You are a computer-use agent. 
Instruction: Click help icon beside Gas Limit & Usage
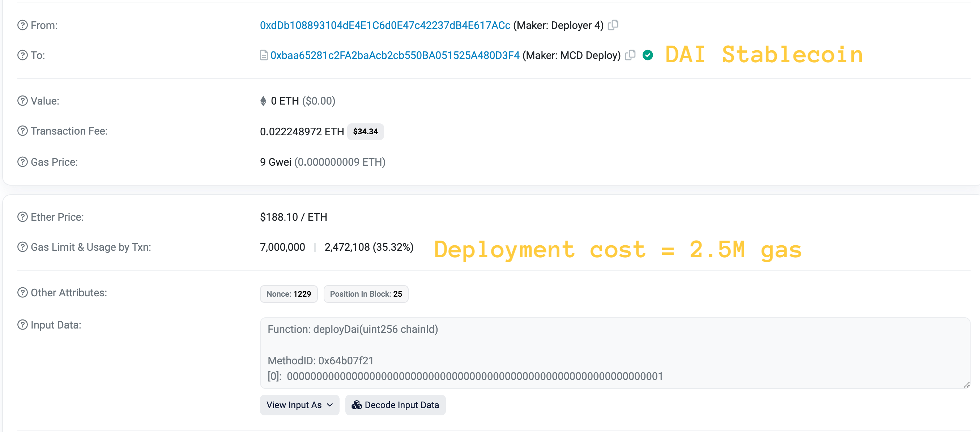pyautogui.click(x=22, y=247)
